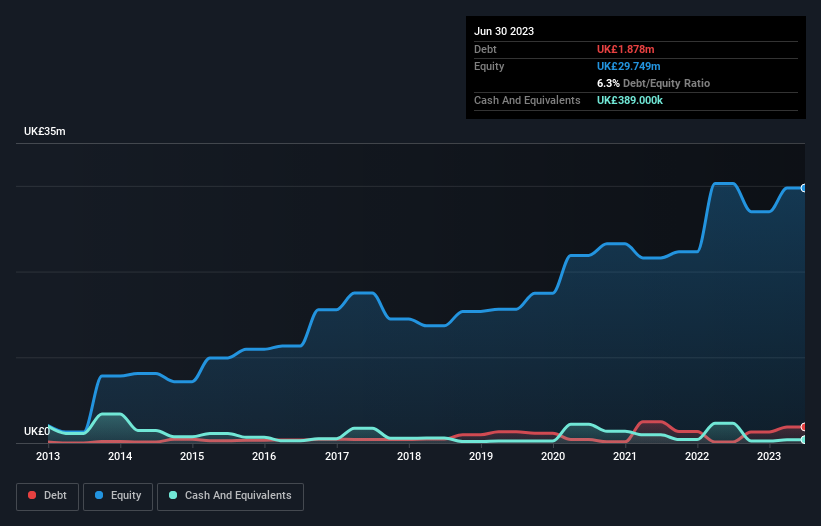The height and width of the screenshot is (526, 821).
Task: Click the UK£1.878m debt value
Action: (x=626, y=49)
